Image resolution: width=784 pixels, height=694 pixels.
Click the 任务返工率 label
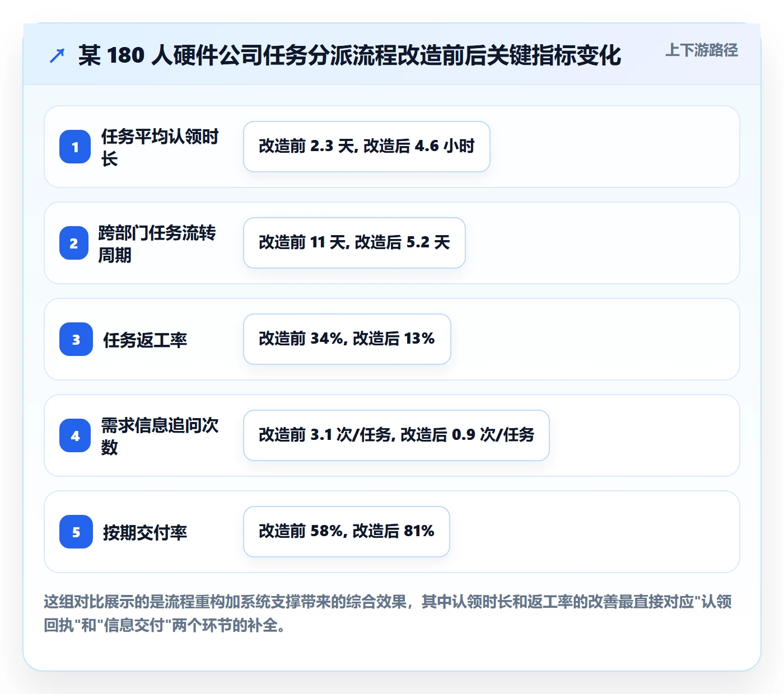click(x=145, y=340)
